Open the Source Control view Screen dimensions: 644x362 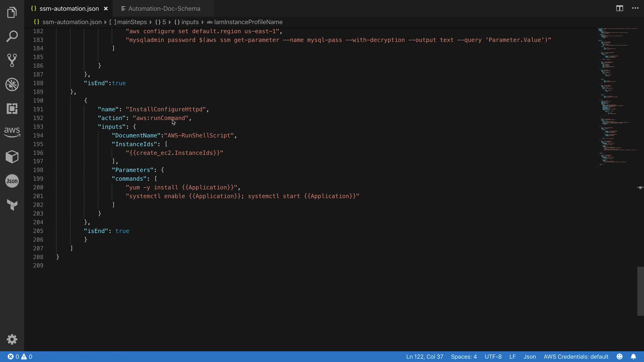click(12, 60)
